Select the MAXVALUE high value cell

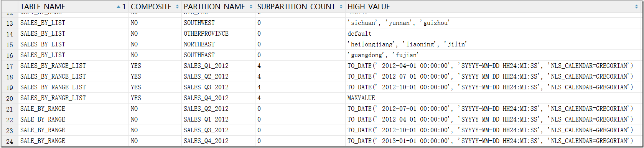pos(361,98)
